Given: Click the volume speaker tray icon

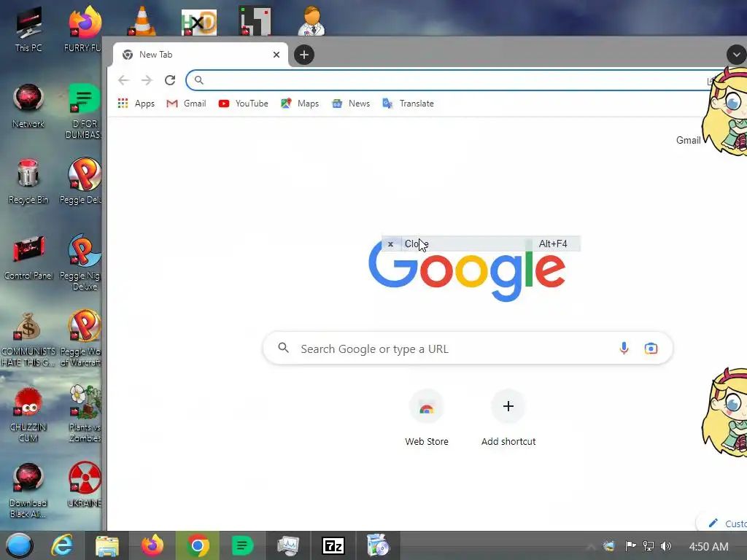Looking at the screenshot, I should click(665, 546).
